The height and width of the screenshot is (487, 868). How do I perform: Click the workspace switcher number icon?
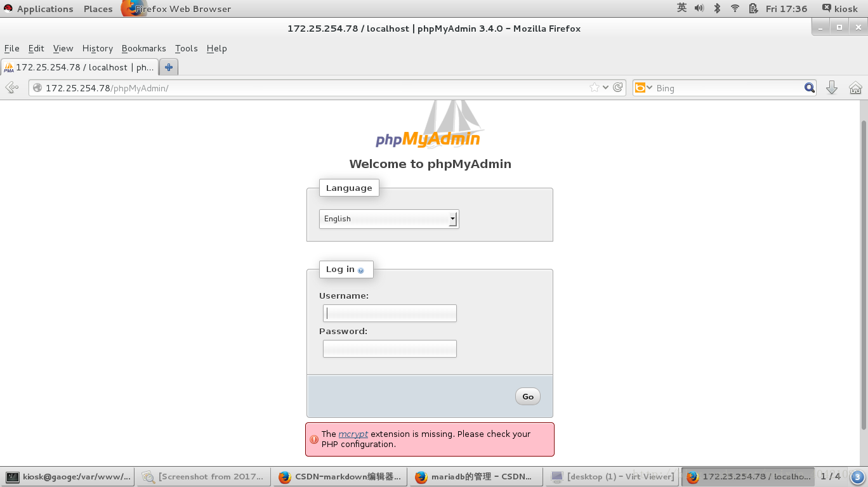[x=857, y=477]
